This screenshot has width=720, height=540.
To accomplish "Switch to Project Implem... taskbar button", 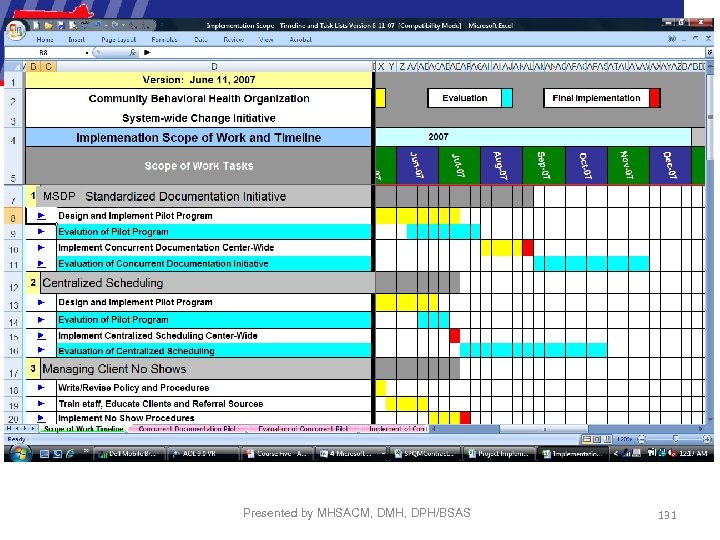I will [x=499, y=454].
